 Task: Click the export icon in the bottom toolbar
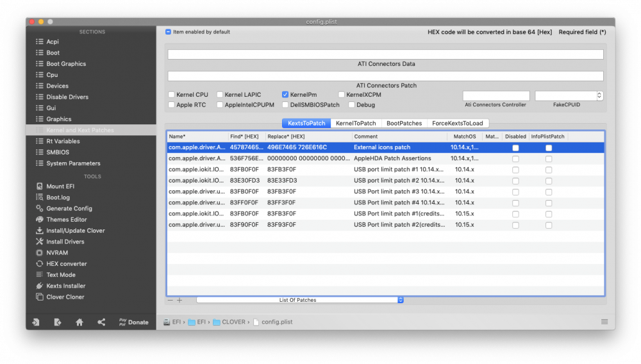[58, 322]
